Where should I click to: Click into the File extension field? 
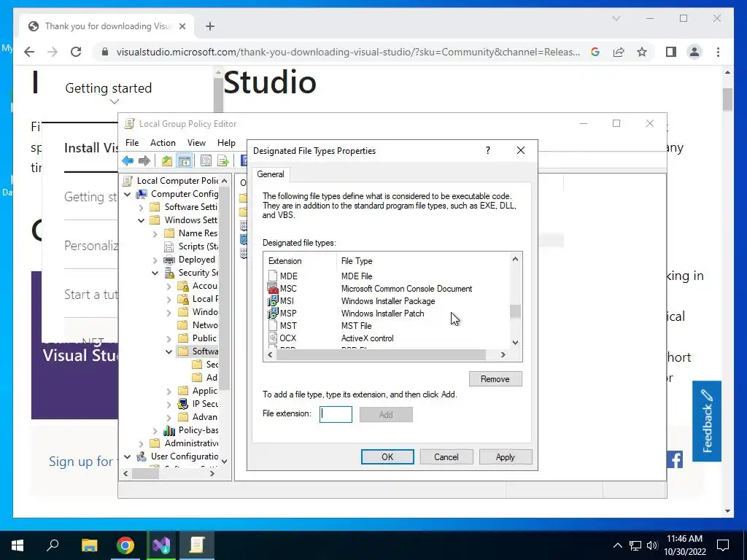click(x=336, y=414)
